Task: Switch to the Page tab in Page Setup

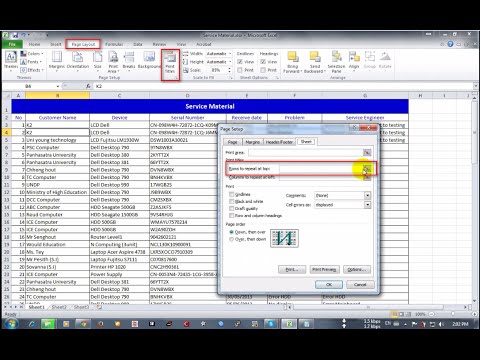Action: (232, 142)
